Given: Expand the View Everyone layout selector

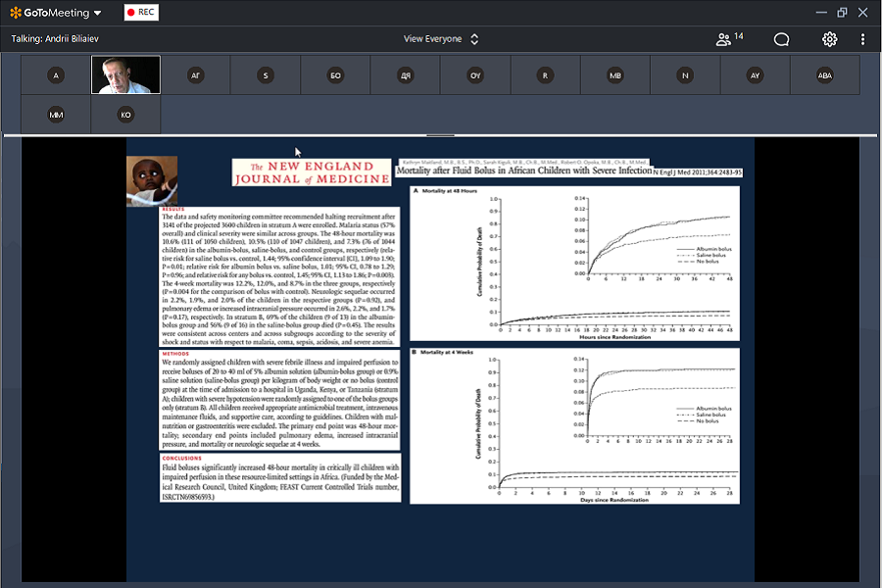Looking at the screenshot, I should [x=440, y=39].
